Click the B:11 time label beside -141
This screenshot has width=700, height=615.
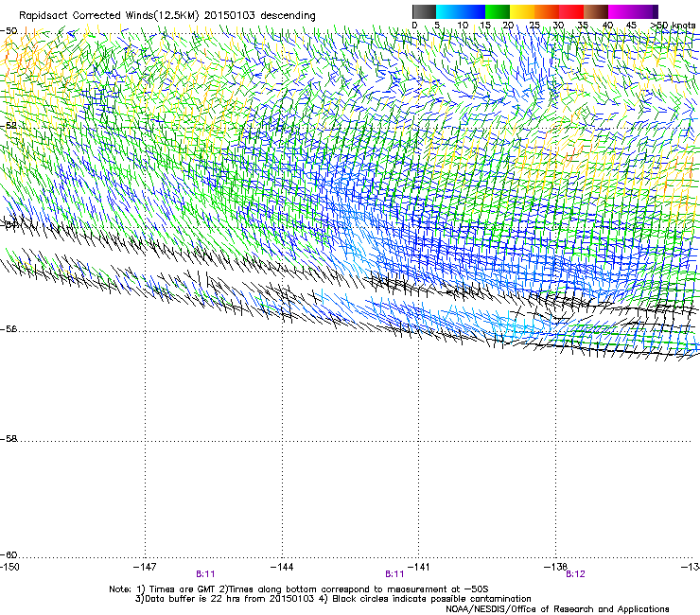coord(394,574)
